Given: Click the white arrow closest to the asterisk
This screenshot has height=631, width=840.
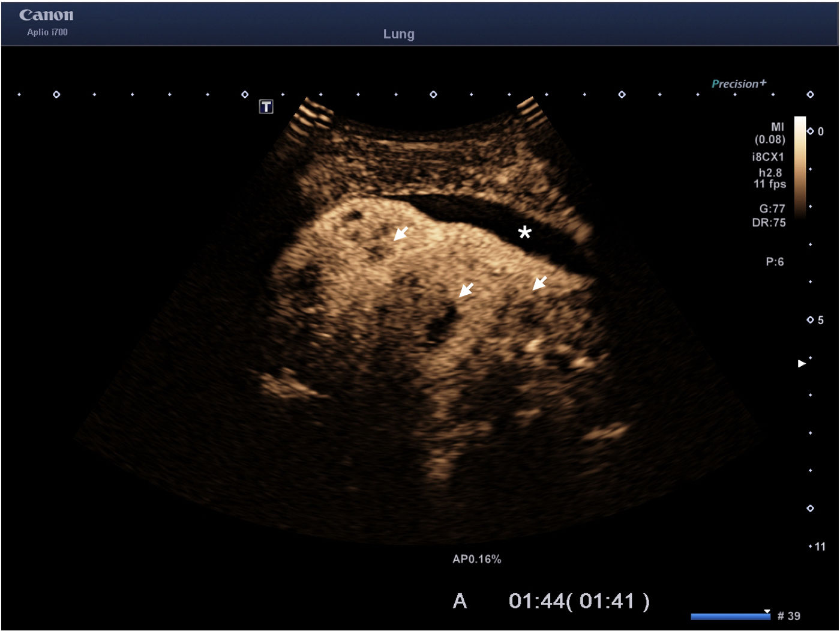Looking at the screenshot, I should coord(539,283).
